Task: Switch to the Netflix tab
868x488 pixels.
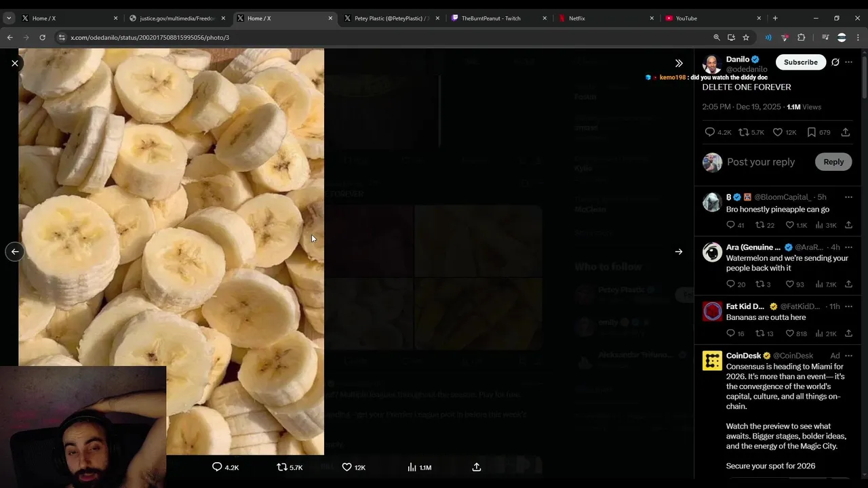Action: tap(607, 18)
